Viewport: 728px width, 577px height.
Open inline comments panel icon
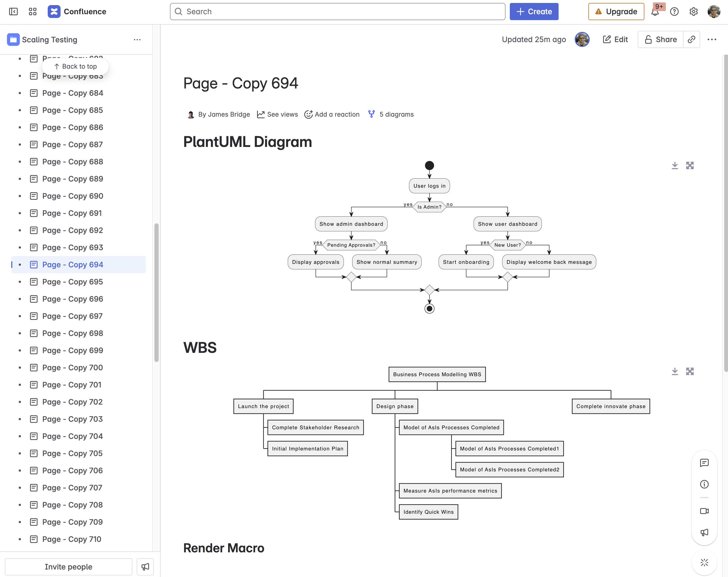704,463
